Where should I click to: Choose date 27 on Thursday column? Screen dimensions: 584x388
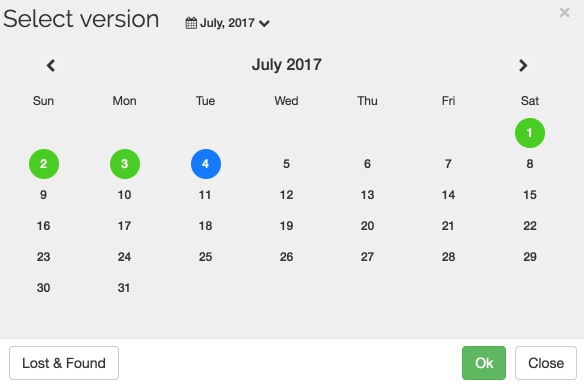pos(367,257)
